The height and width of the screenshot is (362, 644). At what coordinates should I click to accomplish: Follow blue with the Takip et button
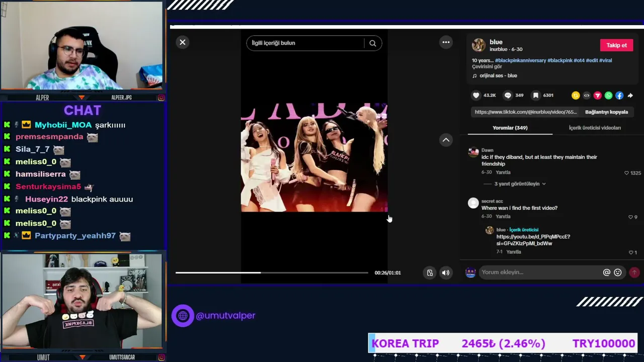pos(616,45)
